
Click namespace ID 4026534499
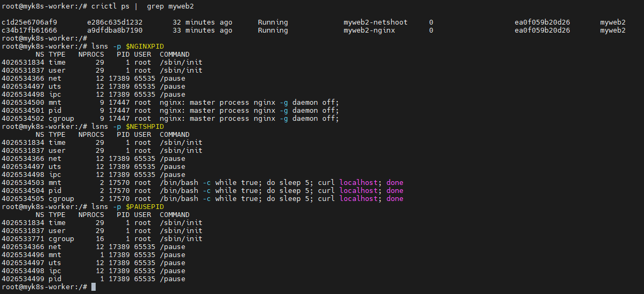23,279
